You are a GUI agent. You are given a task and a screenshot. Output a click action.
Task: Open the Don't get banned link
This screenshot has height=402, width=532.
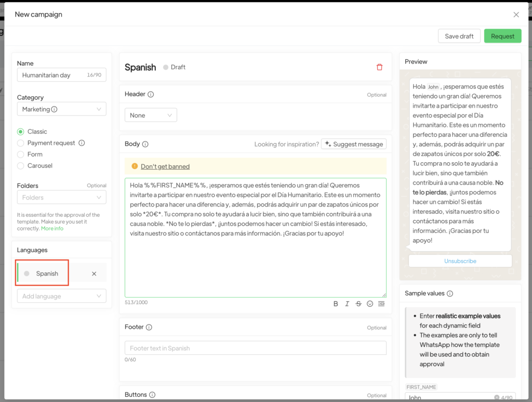coord(165,166)
